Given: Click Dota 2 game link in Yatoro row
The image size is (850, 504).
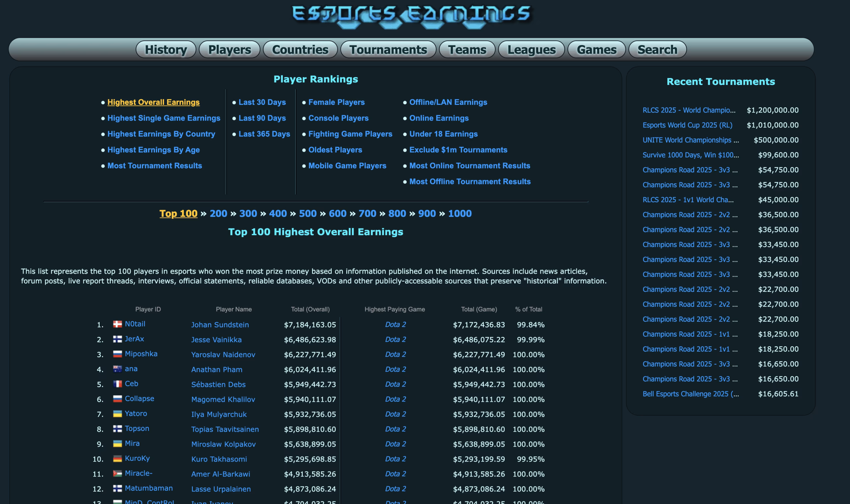Looking at the screenshot, I should 395,414.
